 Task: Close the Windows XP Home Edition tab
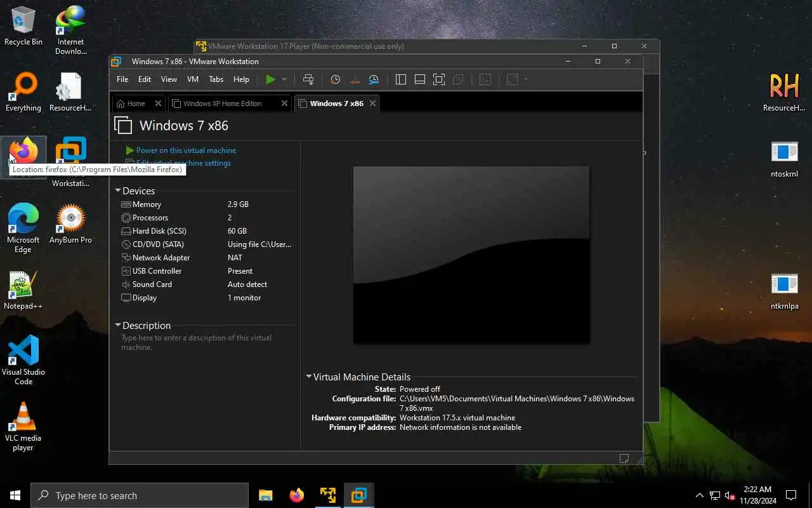(x=284, y=104)
